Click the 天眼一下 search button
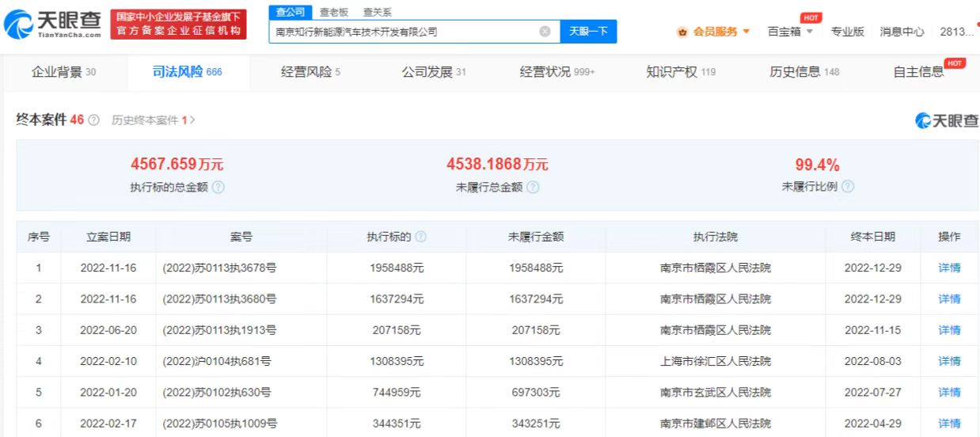Viewport: 980px width, 437px height. pyautogui.click(x=588, y=32)
